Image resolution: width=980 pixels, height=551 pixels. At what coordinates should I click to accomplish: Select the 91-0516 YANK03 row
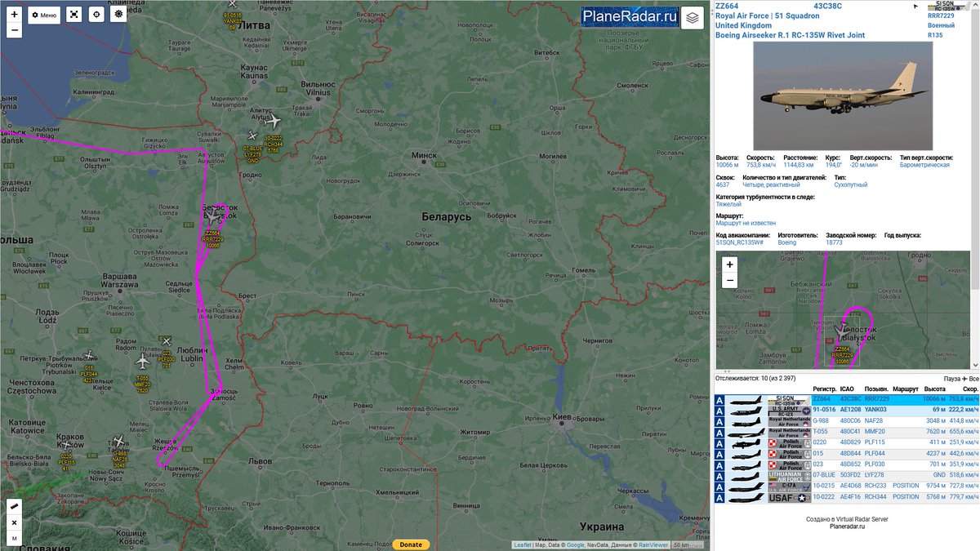click(x=847, y=410)
